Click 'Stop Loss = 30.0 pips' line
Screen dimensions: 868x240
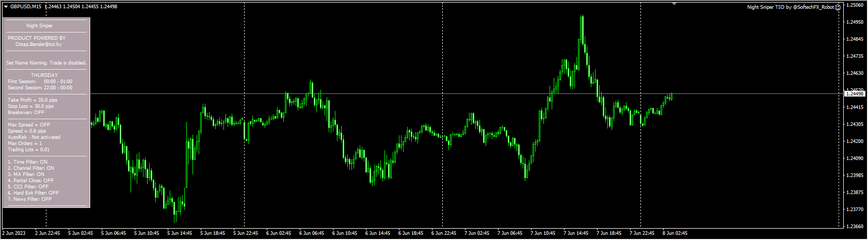(x=31, y=106)
